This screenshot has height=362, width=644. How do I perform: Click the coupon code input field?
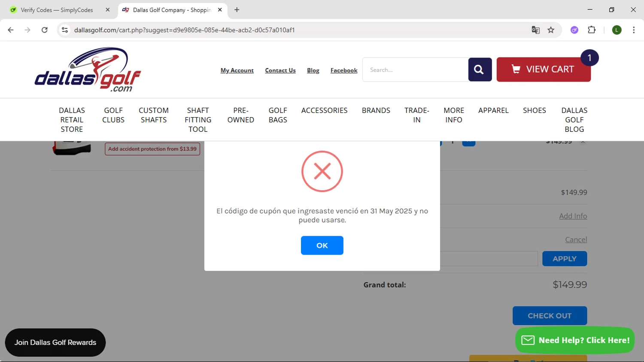[489, 259]
